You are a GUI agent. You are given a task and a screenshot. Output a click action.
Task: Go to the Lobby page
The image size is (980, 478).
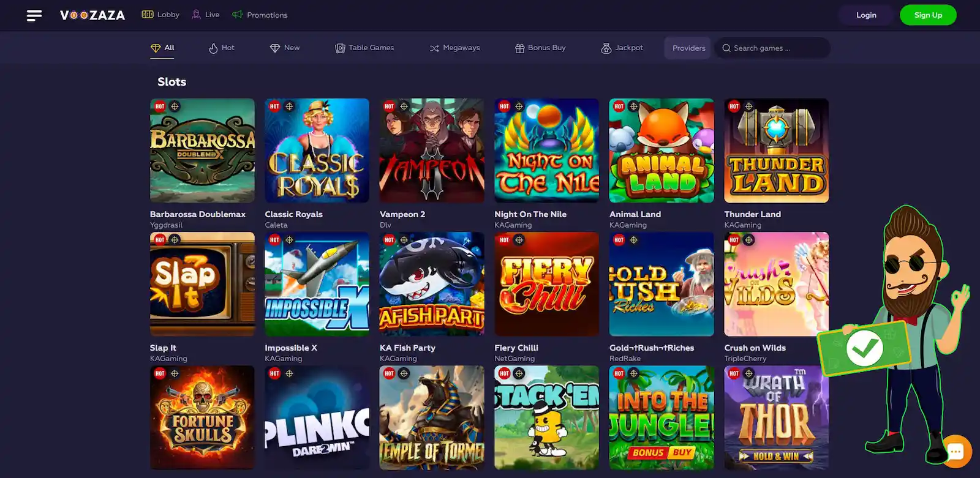160,15
